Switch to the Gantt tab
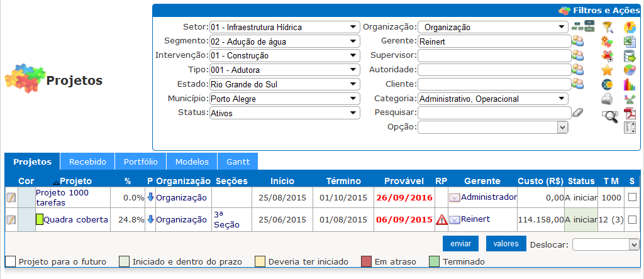This screenshot has width=644, height=279. (x=238, y=161)
